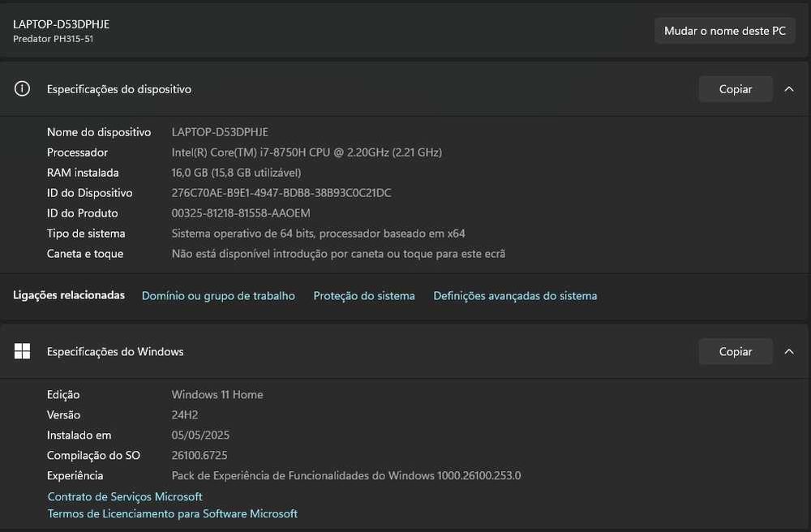811x532 pixels.
Task: Click the Instalado em label
Action: [x=79, y=435]
